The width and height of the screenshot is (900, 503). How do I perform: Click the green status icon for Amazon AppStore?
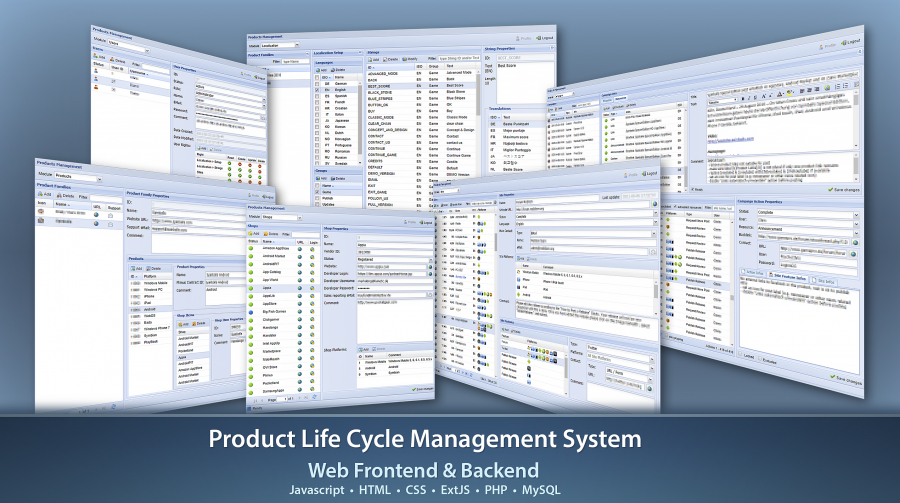click(253, 250)
